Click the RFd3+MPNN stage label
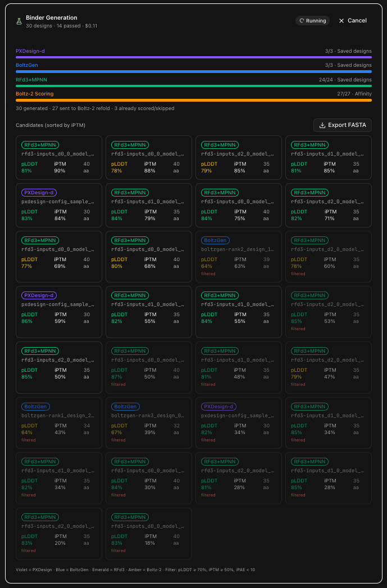Screen dimensions: 387x588 click(31, 80)
